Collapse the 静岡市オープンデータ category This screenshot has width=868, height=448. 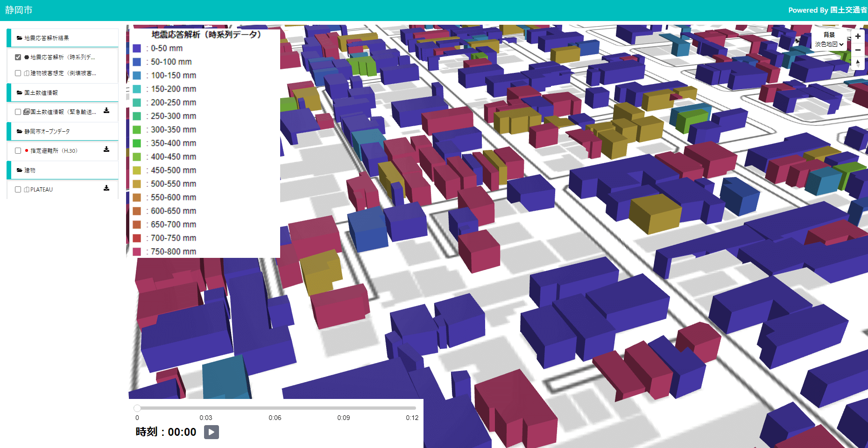(63, 131)
